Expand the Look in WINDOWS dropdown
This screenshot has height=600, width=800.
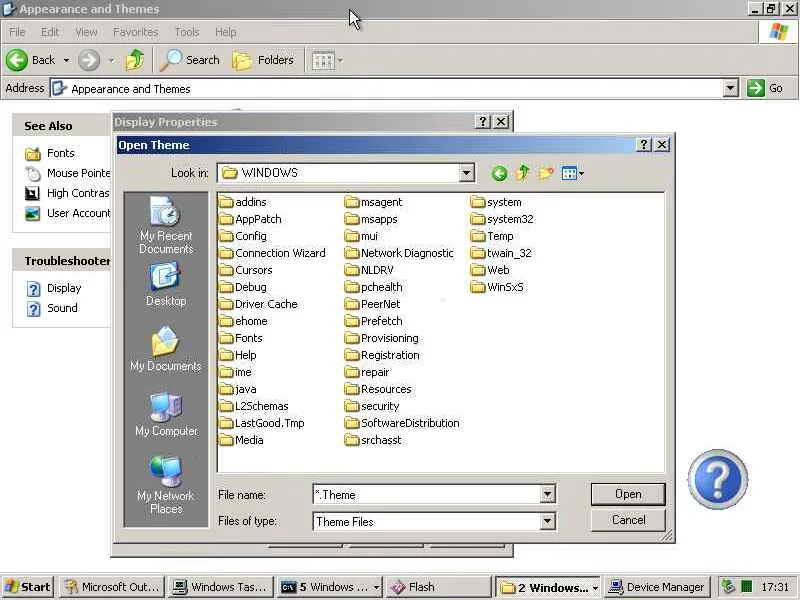pyautogui.click(x=466, y=173)
